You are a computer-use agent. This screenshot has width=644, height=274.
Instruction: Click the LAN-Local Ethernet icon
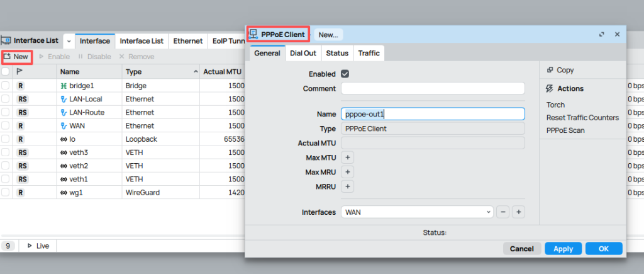click(x=64, y=99)
